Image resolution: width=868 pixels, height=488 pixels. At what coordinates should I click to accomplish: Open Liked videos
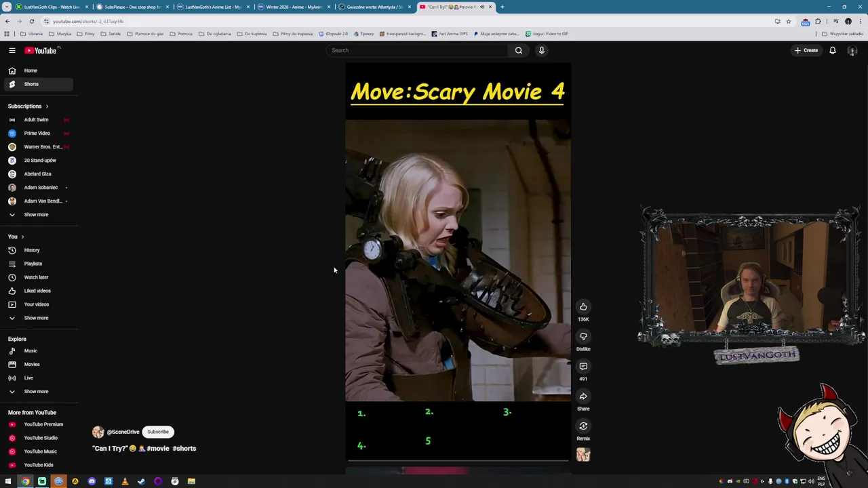click(37, 291)
